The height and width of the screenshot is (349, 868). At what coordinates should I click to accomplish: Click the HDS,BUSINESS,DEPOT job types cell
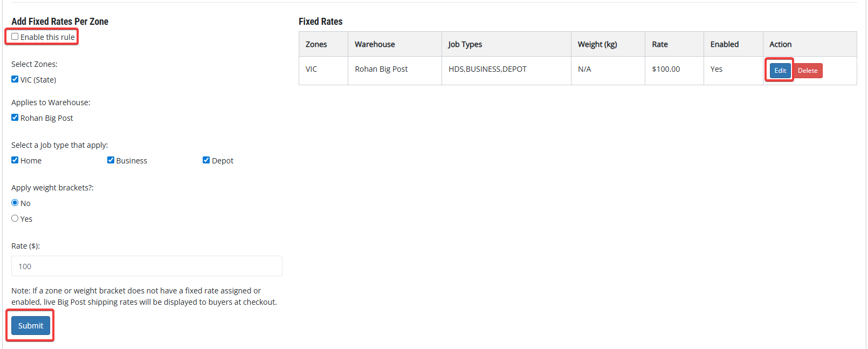pos(487,69)
